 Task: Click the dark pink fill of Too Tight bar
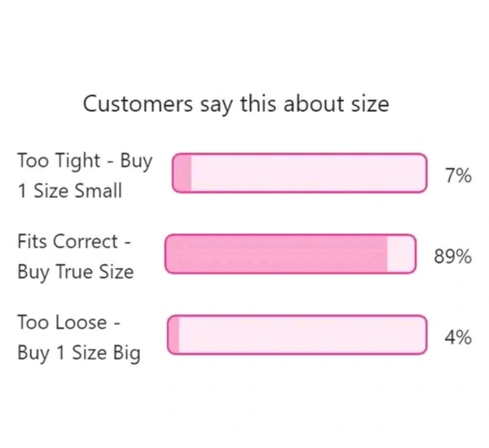[183, 173]
